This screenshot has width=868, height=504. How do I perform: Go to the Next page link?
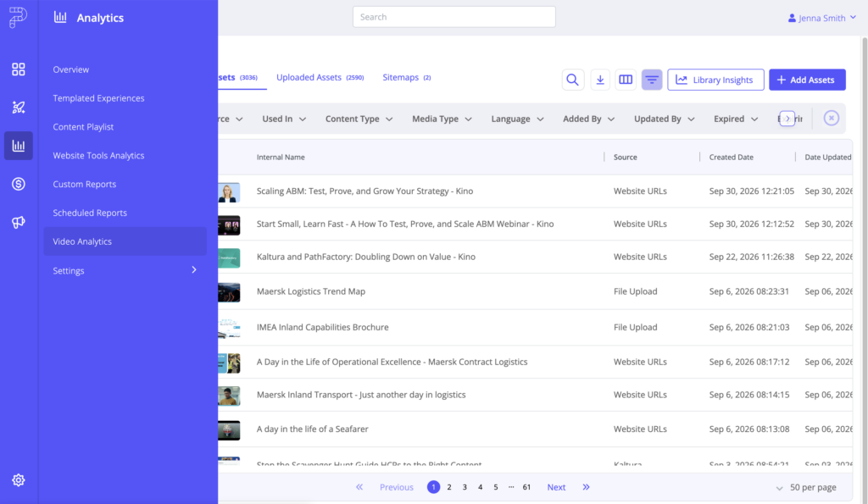tap(556, 487)
